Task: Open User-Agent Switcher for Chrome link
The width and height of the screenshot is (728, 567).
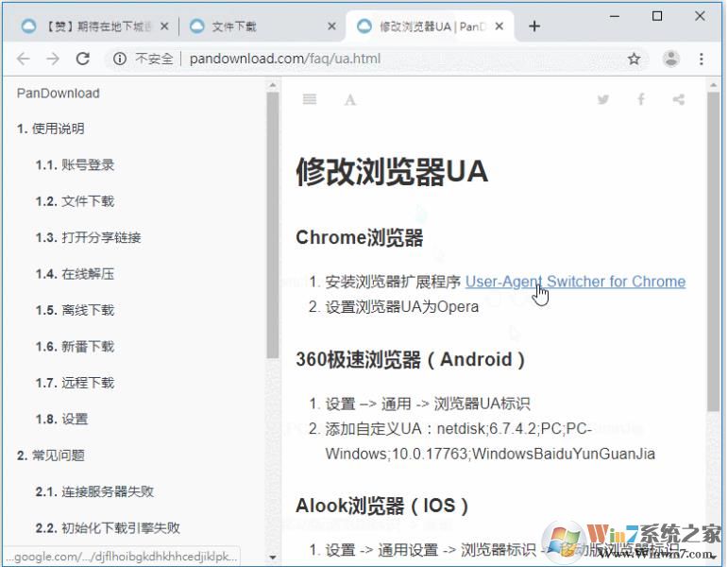Action: [575, 282]
